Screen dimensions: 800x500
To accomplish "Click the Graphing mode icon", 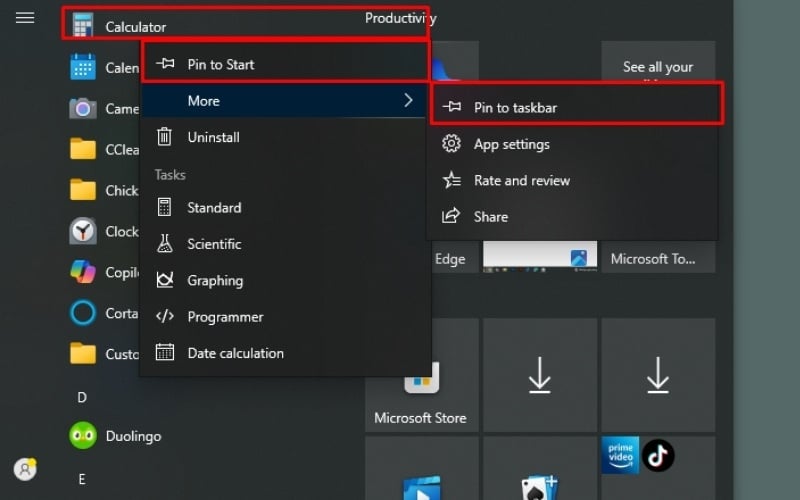I will tap(164, 280).
